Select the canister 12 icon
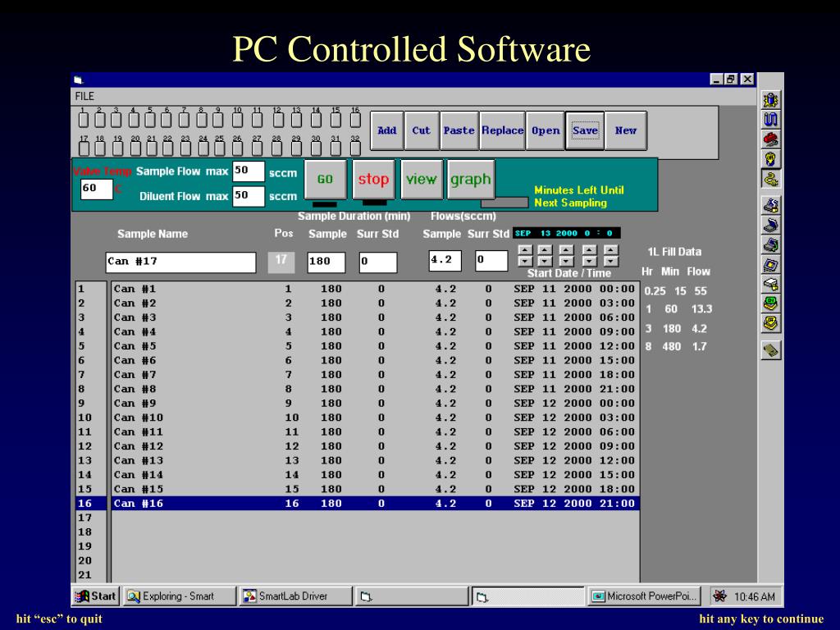 (277, 121)
